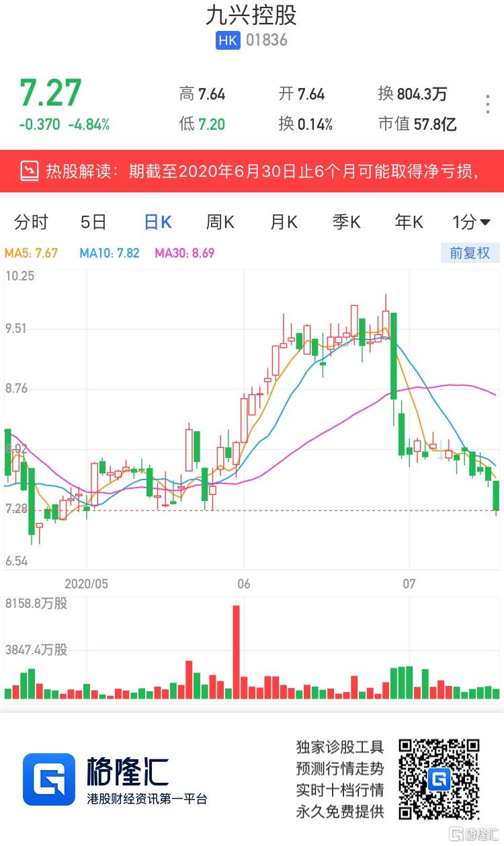
Task: Tap the MA10: 7.82 indicator label
Action: (x=109, y=254)
